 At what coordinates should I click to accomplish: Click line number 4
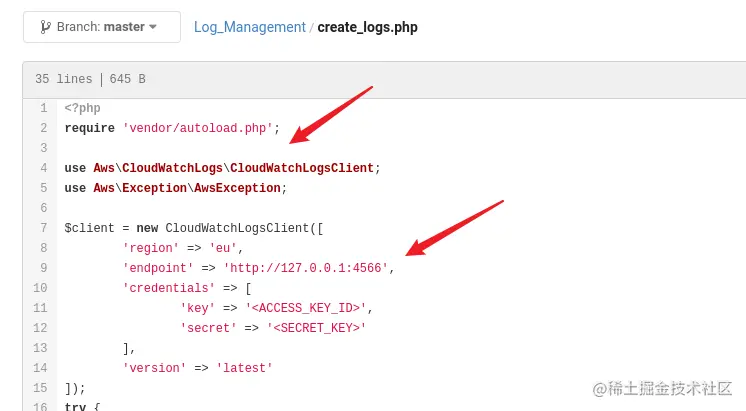44,168
